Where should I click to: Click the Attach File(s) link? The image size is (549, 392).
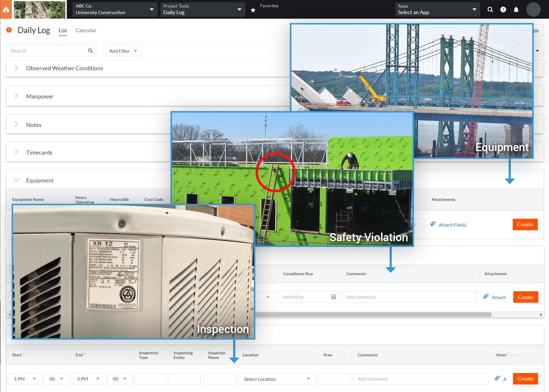tap(452, 225)
